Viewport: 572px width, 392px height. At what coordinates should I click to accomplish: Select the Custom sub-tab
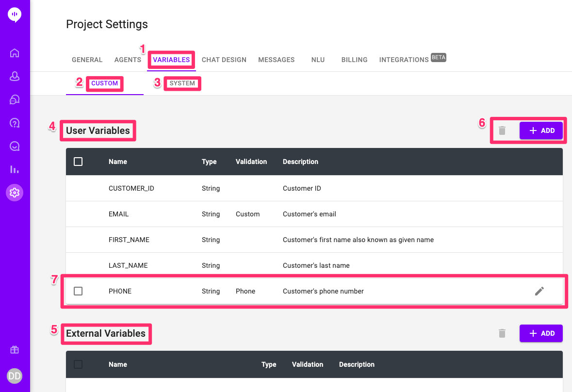click(105, 83)
